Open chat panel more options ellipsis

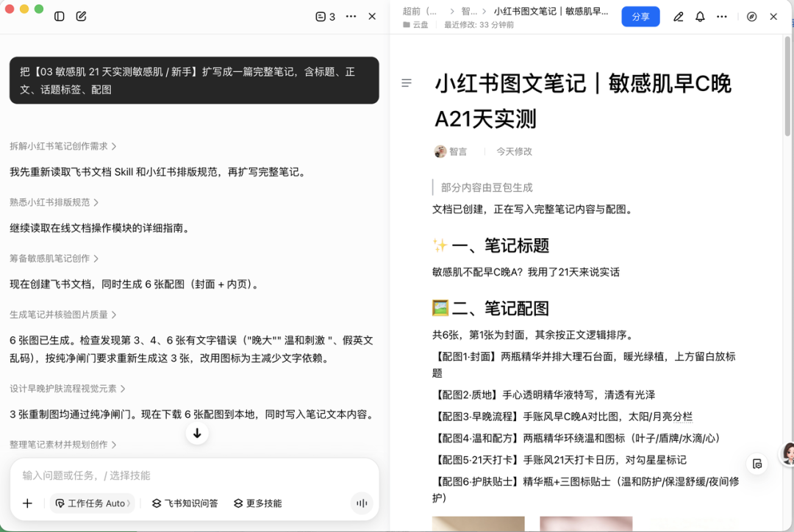click(x=351, y=17)
